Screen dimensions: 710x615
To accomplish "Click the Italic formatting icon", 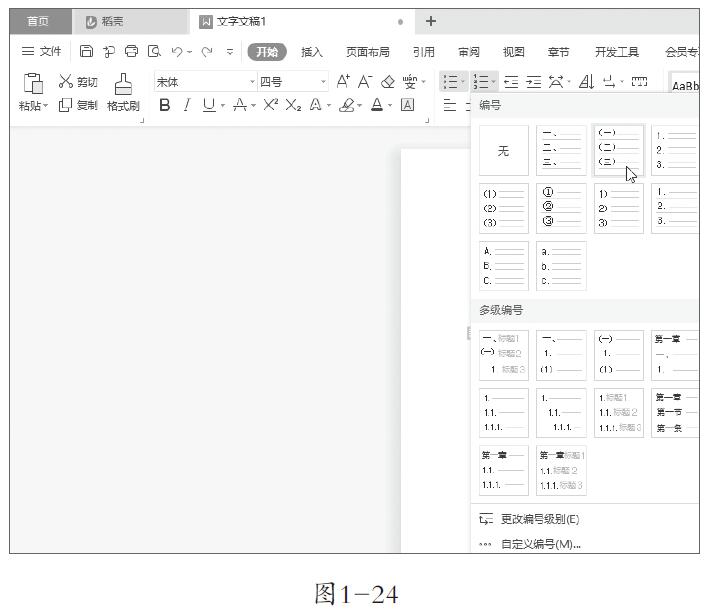I will tap(186, 105).
